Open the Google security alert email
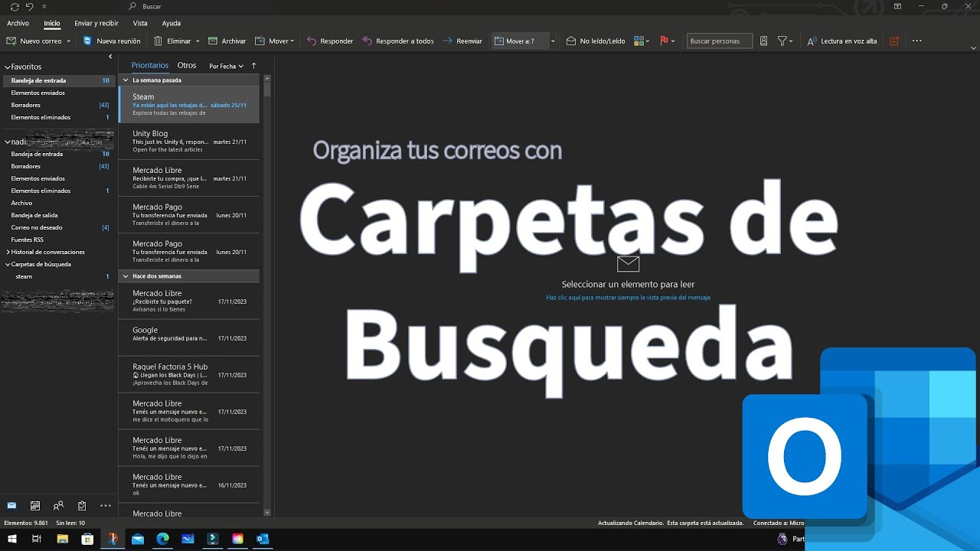Image resolution: width=980 pixels, height=551 pixels. [x=189, y=337]
